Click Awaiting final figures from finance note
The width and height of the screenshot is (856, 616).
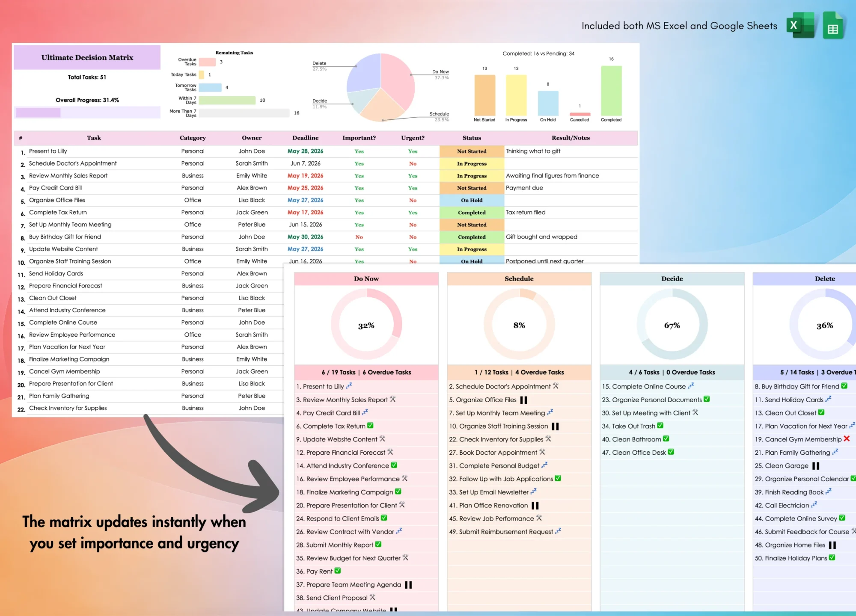point(553,176)
